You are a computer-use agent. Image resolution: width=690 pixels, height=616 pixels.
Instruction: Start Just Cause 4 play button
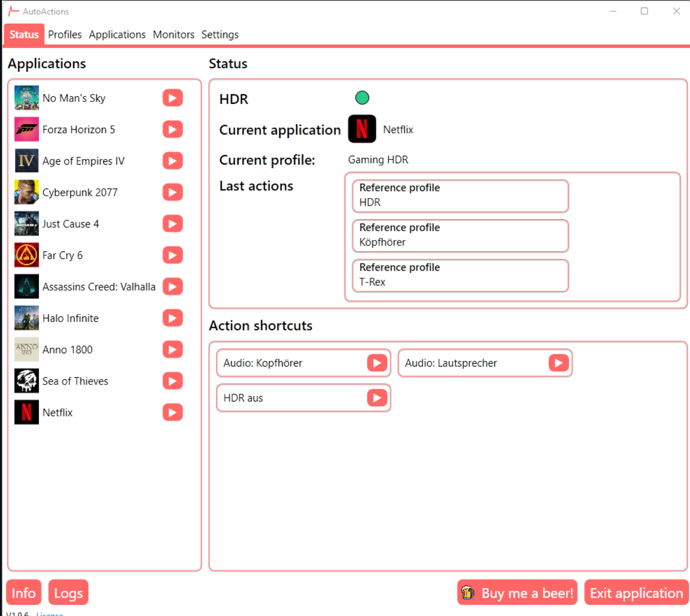pos(173,224)
